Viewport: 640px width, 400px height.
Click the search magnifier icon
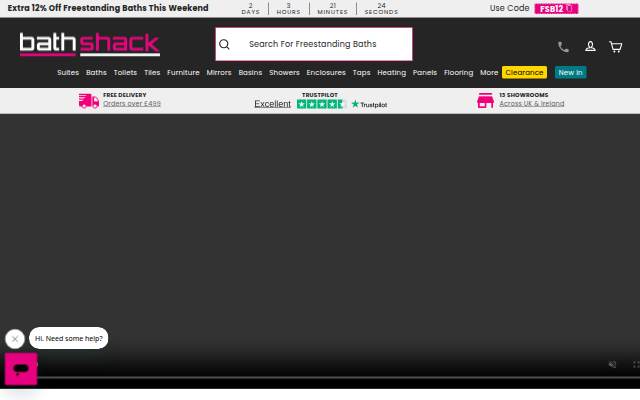click(x=224, y=44)
